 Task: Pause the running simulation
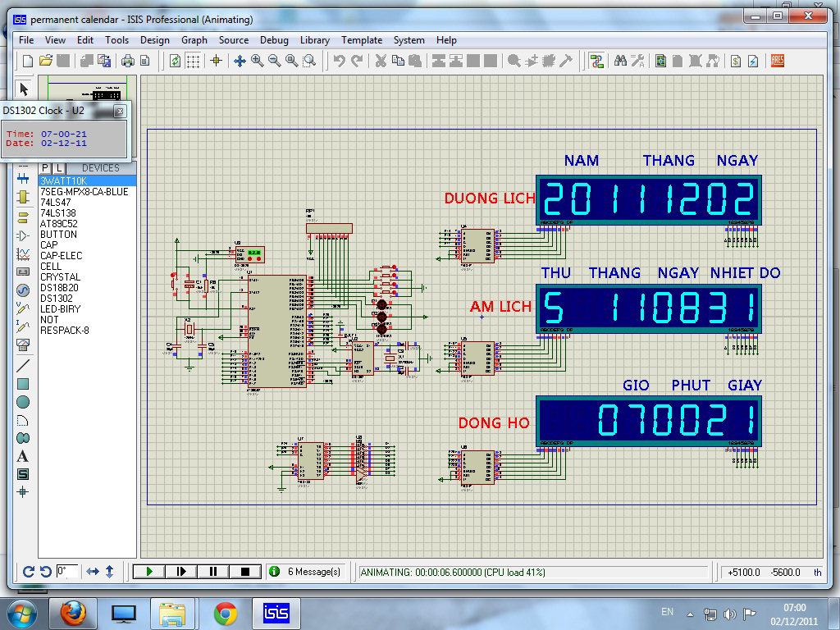click(x=212, y=572)
